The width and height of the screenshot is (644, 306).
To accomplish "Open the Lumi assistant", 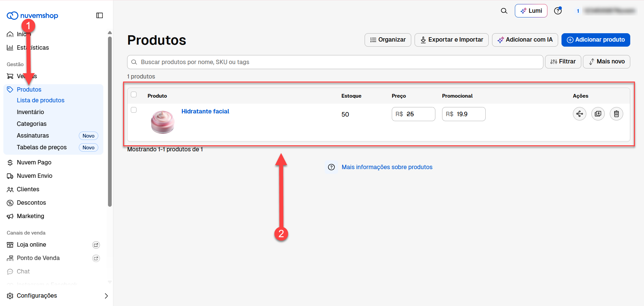I will pos(531,11).
